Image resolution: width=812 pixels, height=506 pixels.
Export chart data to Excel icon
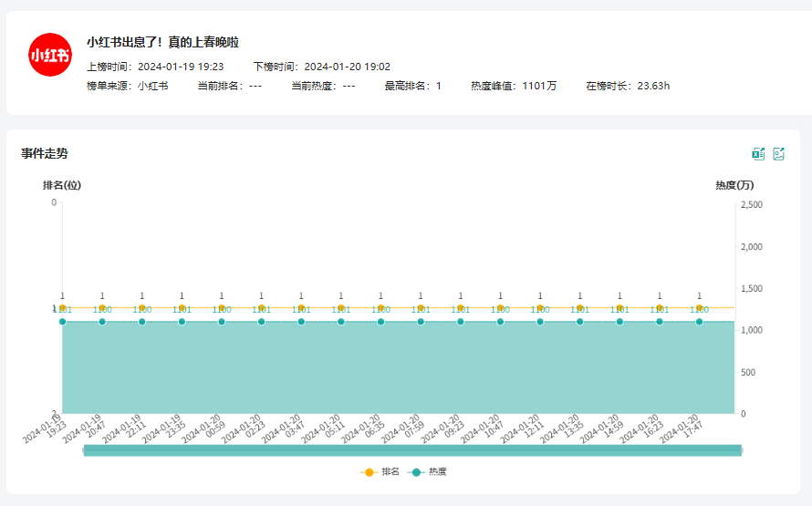pos(758,154)
